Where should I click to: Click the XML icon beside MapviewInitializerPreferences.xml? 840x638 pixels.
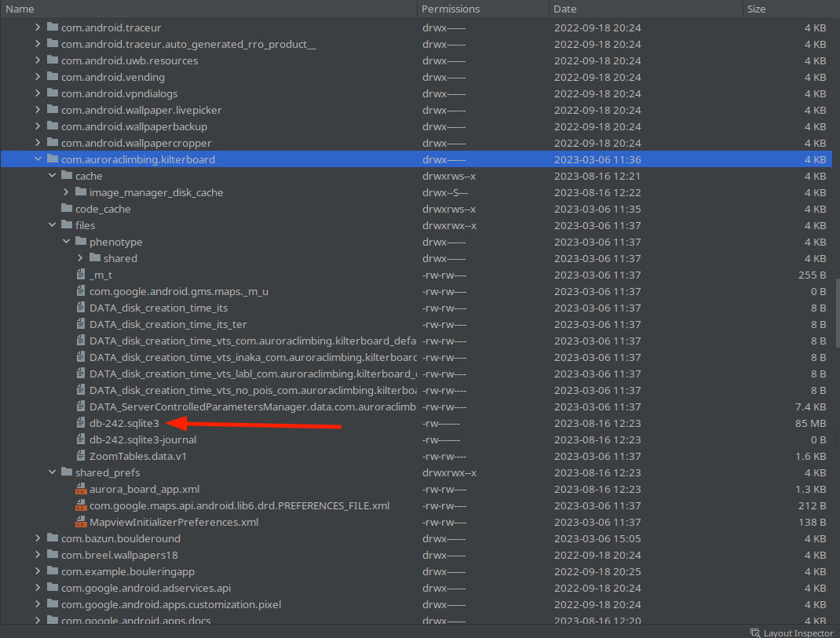(80, 522)
